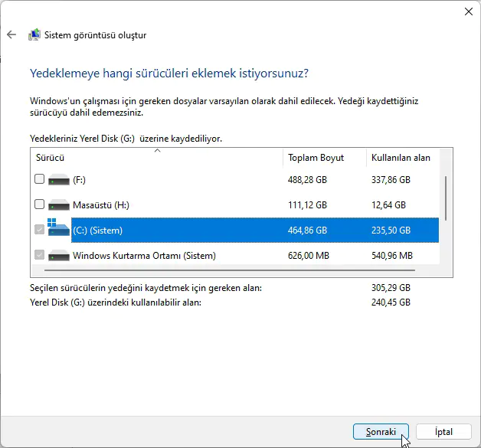Screen dimensions: 481x448
Task: Sort by Kullanılan alan column header
Action: (403, 158)
